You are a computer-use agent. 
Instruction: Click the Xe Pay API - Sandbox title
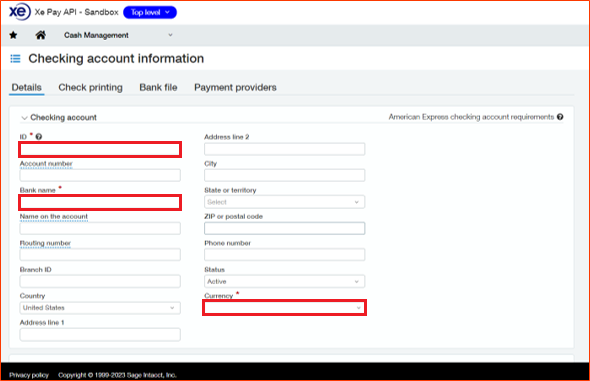click(x=77, y=12)
